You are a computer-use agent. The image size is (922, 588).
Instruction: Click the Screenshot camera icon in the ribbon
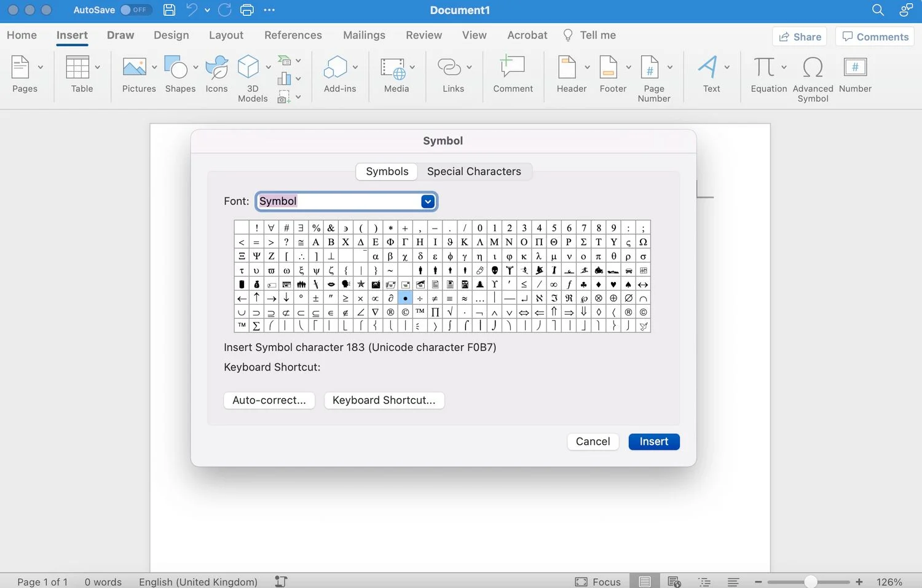pyautogui.click(x=284, y=96)
